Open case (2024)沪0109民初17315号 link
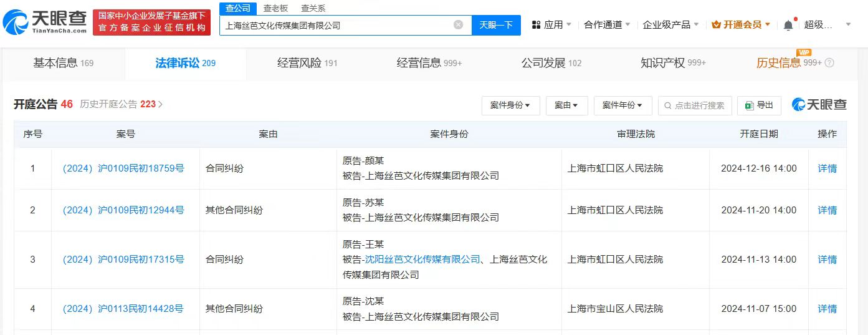This screenshot has height=335, width=868. click(123, 260)
